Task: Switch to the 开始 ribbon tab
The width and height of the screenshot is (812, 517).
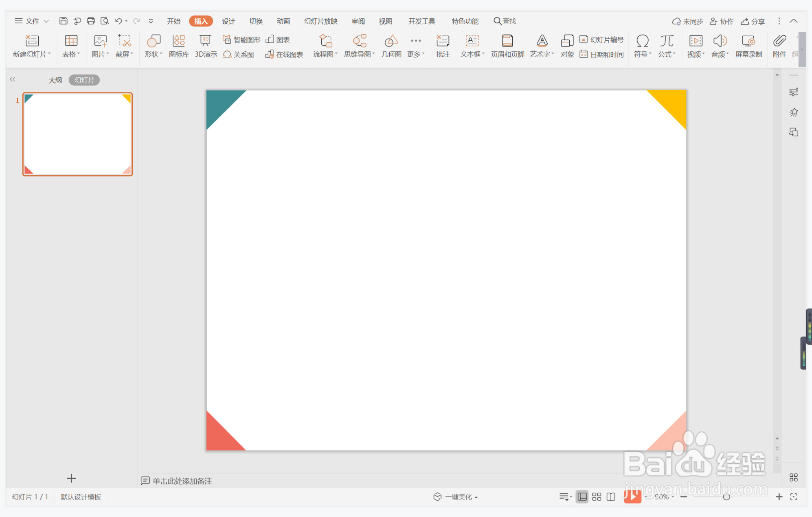Action: [174, 21]
